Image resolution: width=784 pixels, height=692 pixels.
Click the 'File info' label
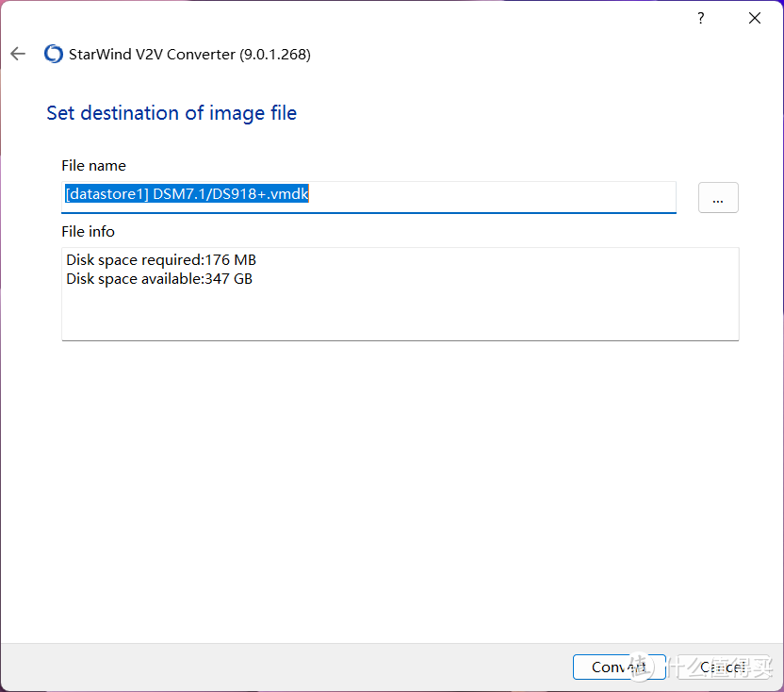88,232
